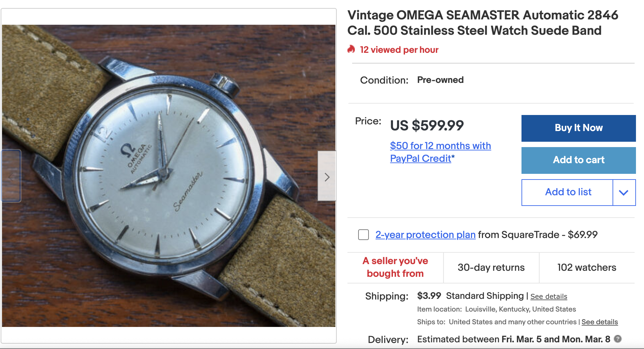Viewport: 644px width, 349px height.
Task: Click the 102 watchers box
Action: [x=586, y=267]
